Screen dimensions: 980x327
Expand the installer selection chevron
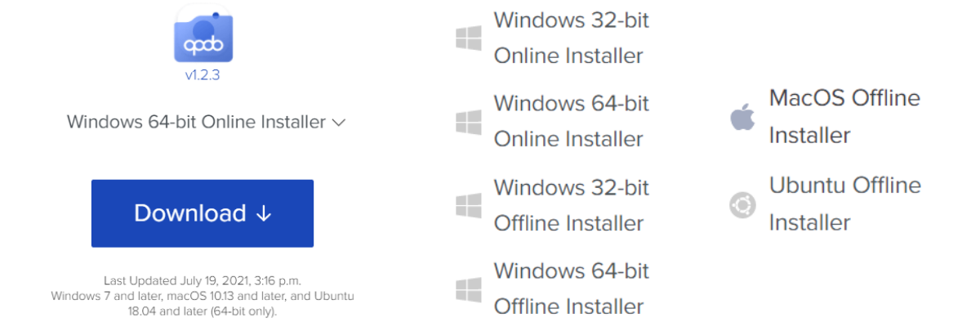coord(339,123)
